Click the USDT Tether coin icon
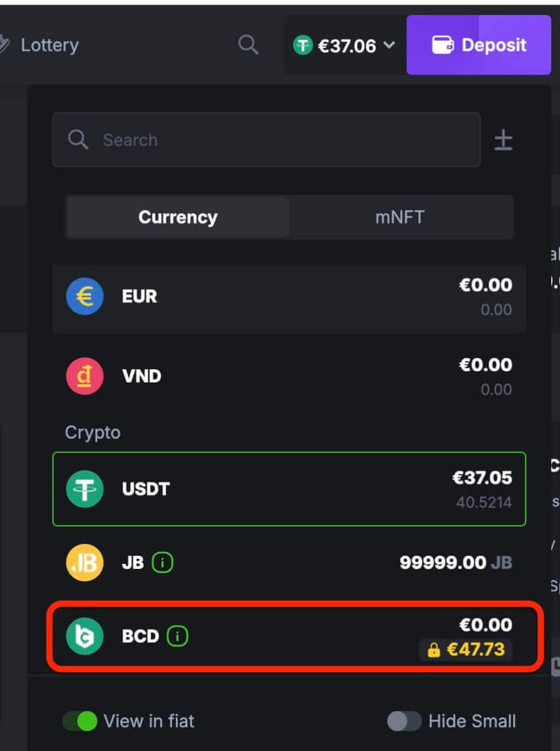 click(84, 489)
